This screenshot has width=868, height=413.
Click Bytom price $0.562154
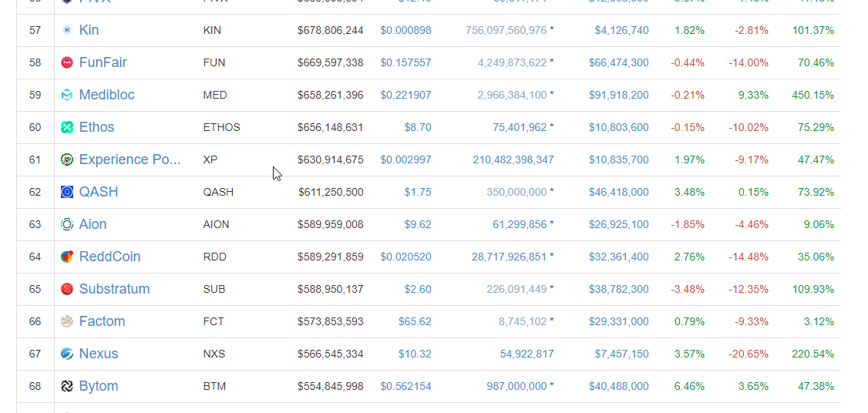(405, 387)
